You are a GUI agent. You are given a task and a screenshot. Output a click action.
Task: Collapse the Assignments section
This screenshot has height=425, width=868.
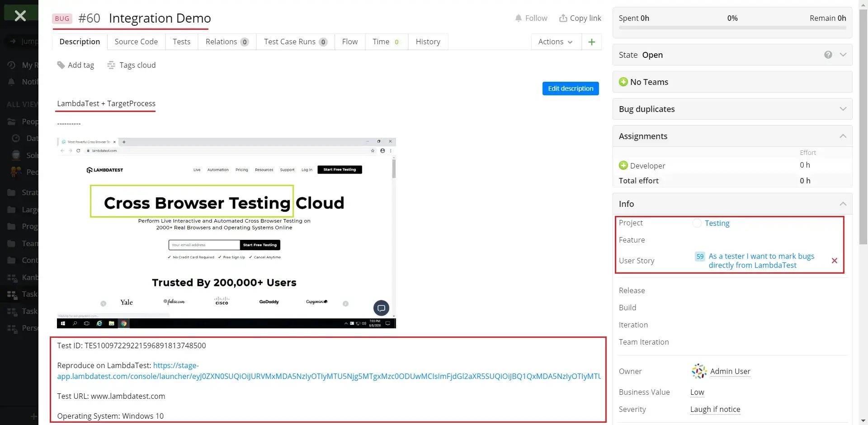point(843,136)
